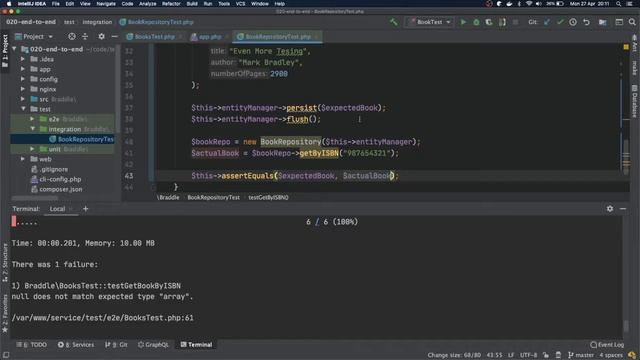Image resolution: width=640 pixels, height=360 pixels.
Task: Open the BookTest run configuration dropdown
Action: (430, 22)
